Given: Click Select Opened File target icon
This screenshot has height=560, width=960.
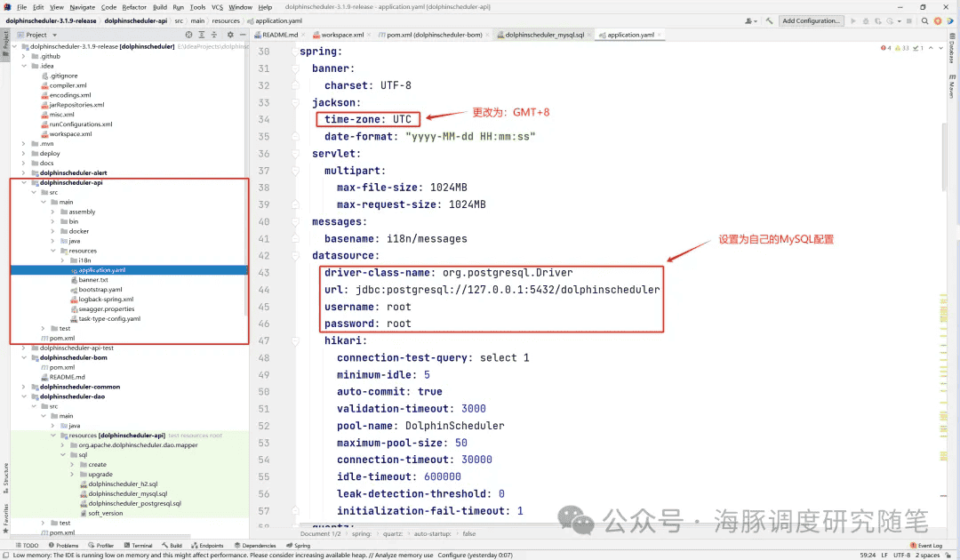Looking at the screenshot, I should tap(188, 35).
